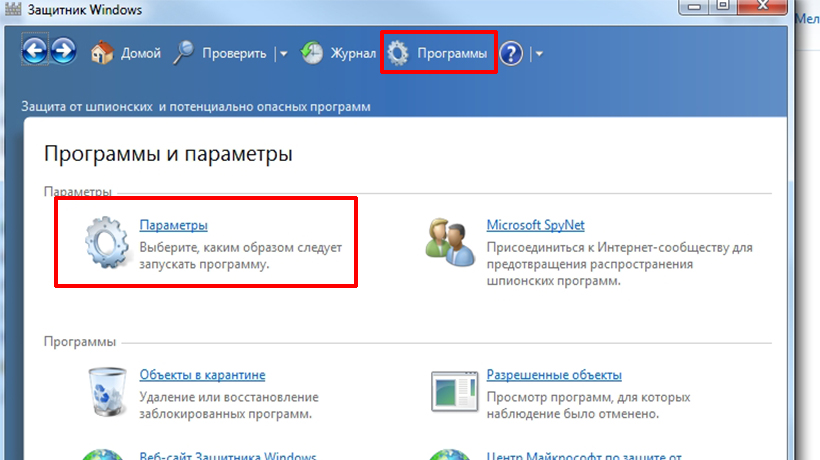The height and width of the screenshot is (460, 820).
Task: Click text 'Удаление или восстановление'
Action: pos(229,397)
